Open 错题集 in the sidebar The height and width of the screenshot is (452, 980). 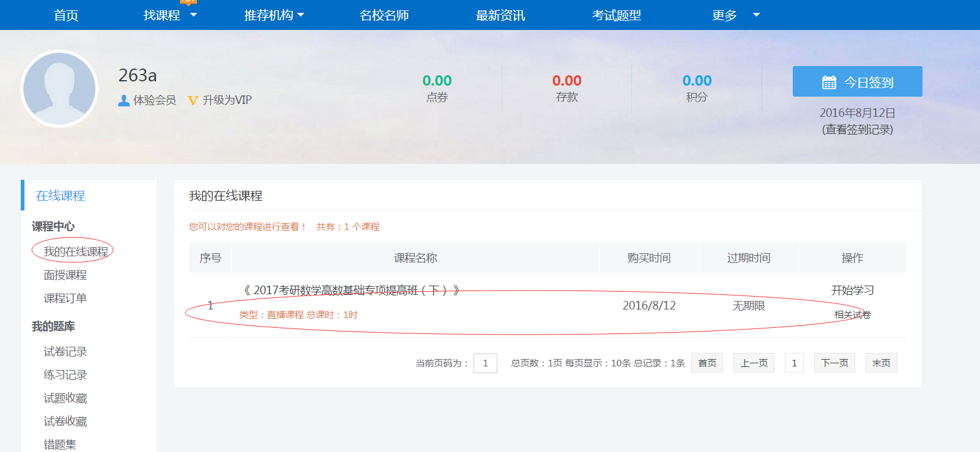coord(60,445)
